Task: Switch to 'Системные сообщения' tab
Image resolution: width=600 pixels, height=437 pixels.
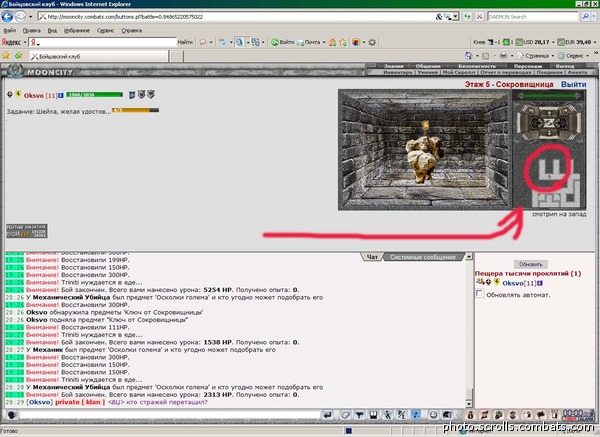Action: point(423,257)
